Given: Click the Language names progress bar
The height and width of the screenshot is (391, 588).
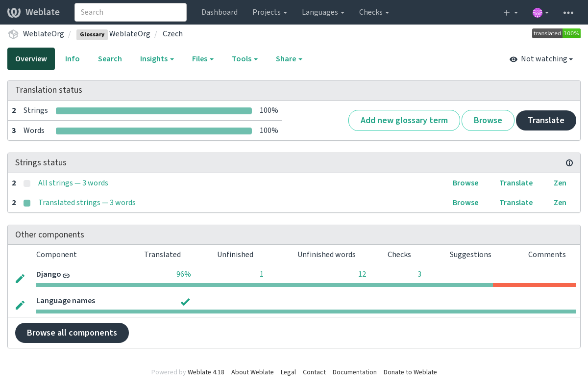Looking at the screenshot, I should [x=306, y=312].
